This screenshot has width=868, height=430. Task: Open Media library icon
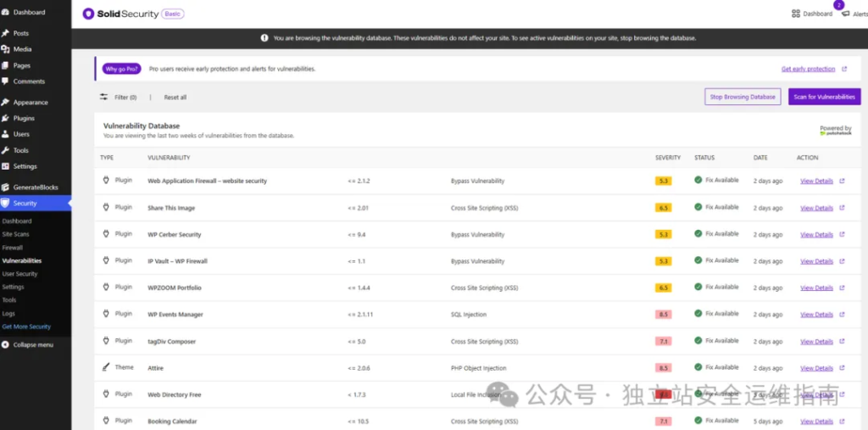pyautogui.click(x=6, y=49)
